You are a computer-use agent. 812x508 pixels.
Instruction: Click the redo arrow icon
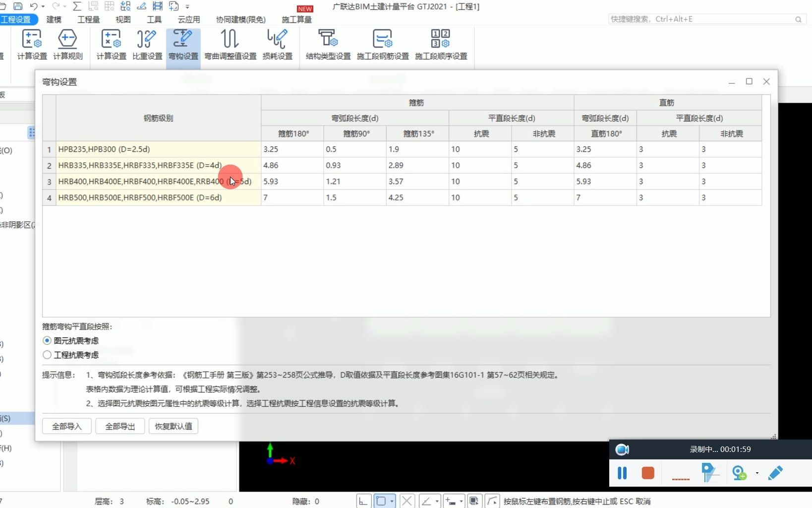click(56, 6)
